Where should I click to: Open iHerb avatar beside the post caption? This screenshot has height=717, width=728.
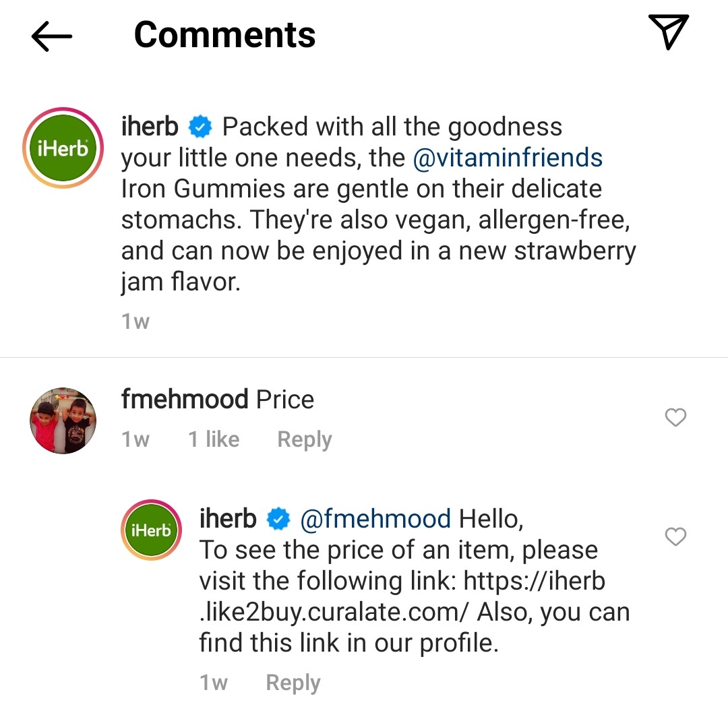pyautogui.click(x=62, y=148)
